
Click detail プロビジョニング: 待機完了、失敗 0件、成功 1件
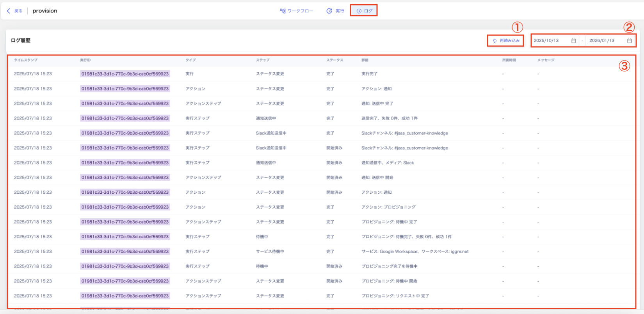pyautogui.click(x=407, y=237)
